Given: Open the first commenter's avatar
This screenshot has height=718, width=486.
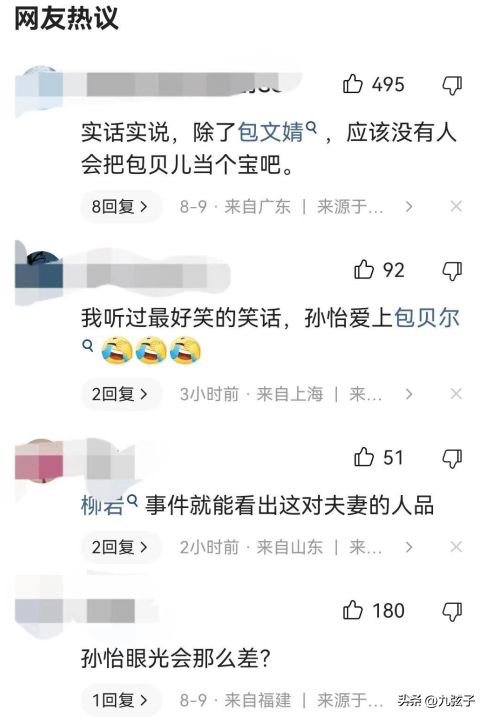Looking at the screenshot, I should tap(39, 87).
